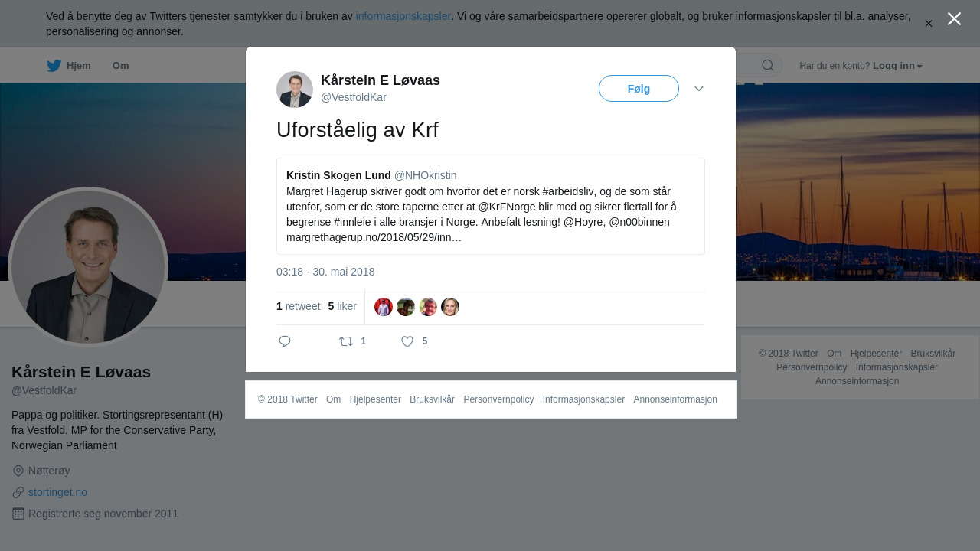Close the tweet overlay with large X
The image size is (980, 551).
click(x=954, y=19)
